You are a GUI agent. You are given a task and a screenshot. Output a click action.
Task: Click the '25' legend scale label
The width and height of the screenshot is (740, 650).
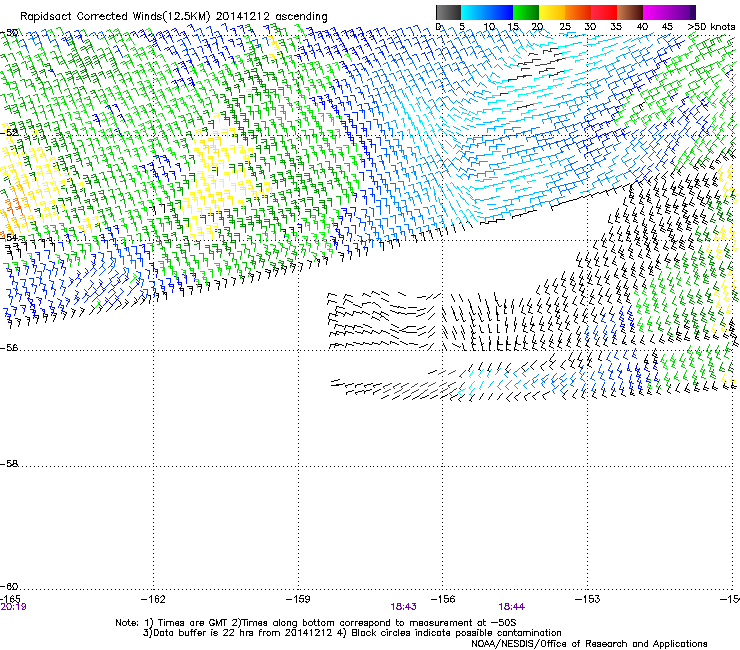click(565, 27)
